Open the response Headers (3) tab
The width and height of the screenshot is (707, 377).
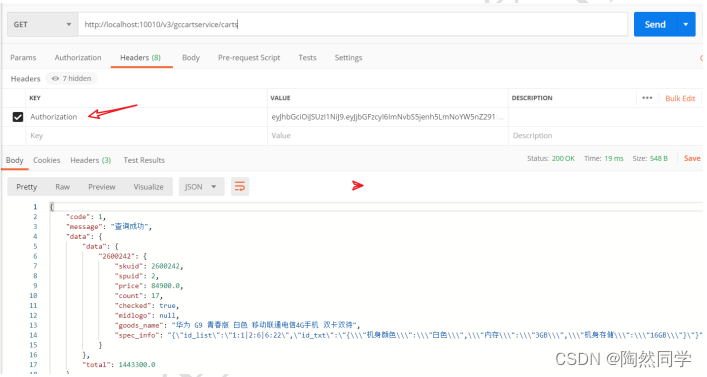(90, 160)
